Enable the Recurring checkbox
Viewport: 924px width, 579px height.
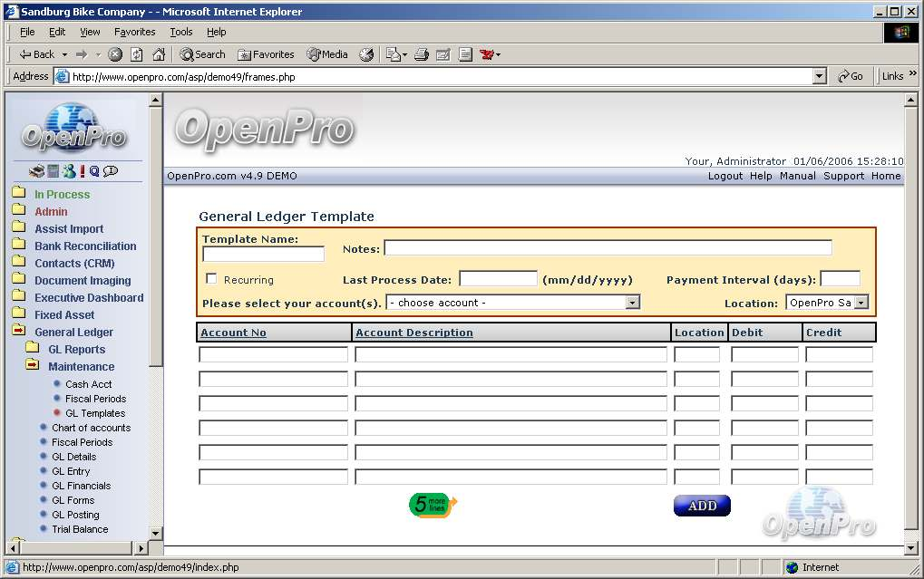click(211, 279)
